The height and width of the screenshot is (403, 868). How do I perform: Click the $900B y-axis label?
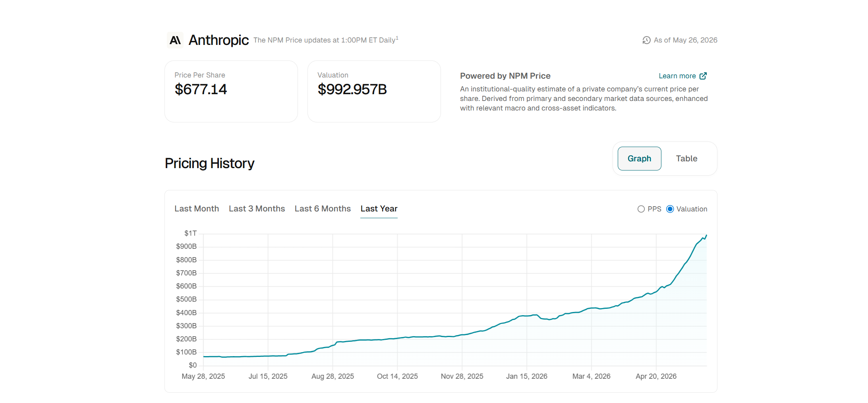click(x=186, y=246)
